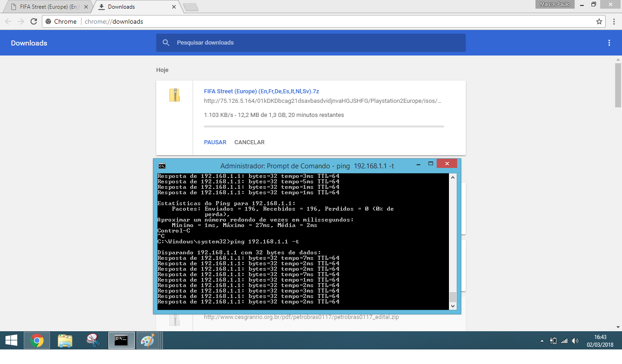622x364 pixels.
Task: Click the power/battery tray icon
Action: pos(554,341)
